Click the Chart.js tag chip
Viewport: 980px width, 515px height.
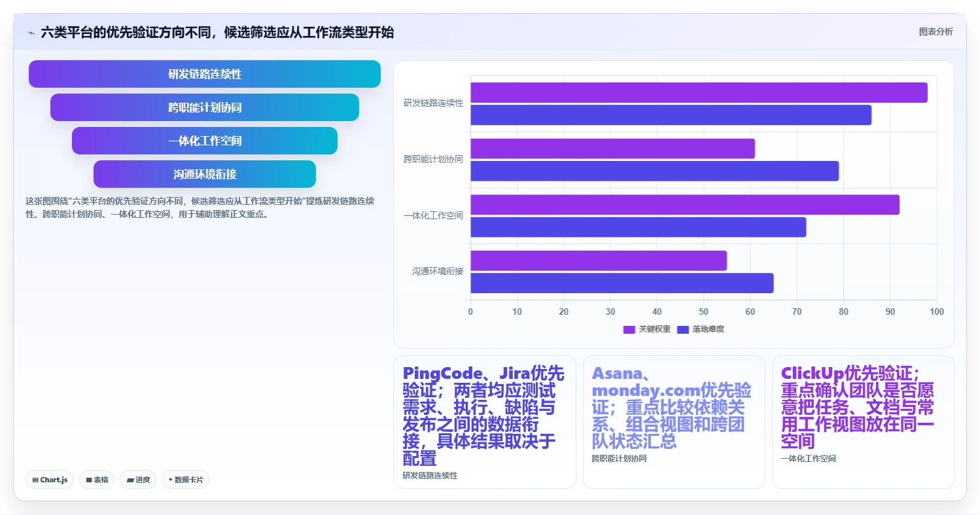[50, 480]
